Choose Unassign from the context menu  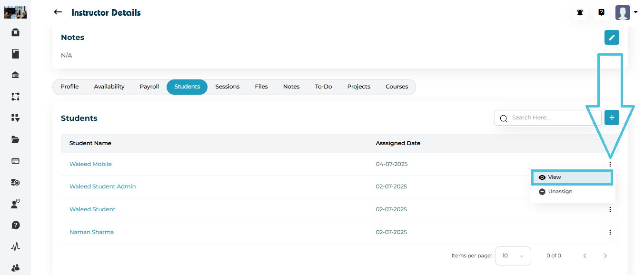pos(560,192)
